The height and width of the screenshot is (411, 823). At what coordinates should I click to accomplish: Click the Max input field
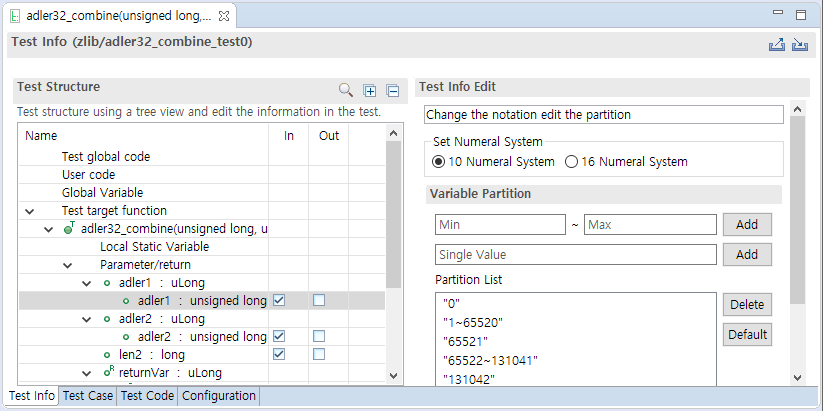(650, 225)
